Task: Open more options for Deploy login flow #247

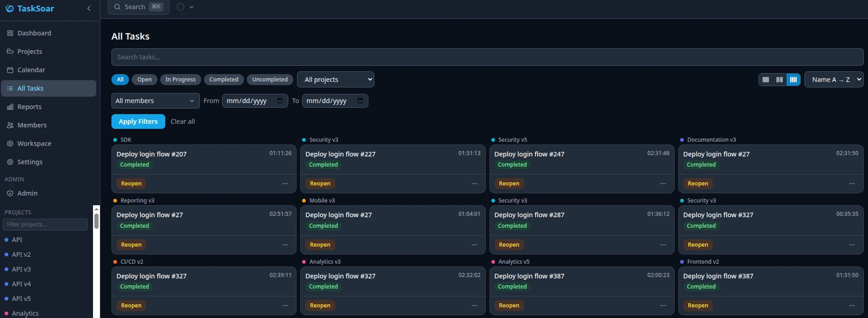Action: (663, 184)
